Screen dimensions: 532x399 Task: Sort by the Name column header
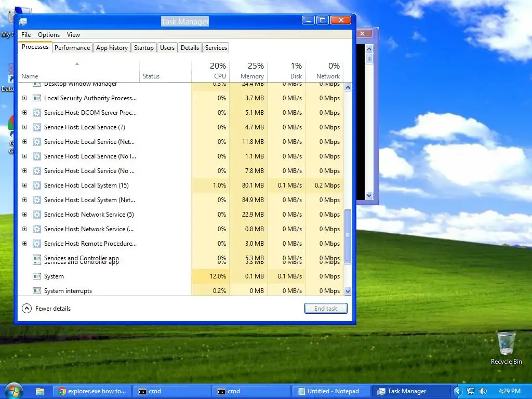pyautogui.click(x=78, y=71)
